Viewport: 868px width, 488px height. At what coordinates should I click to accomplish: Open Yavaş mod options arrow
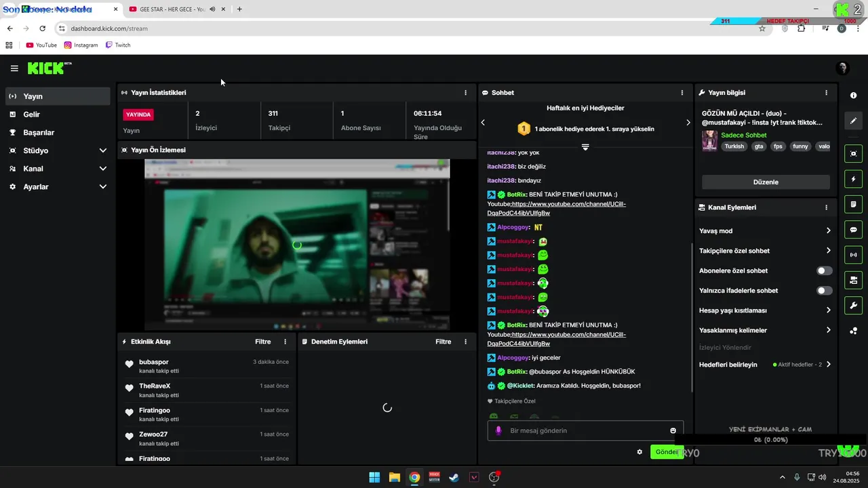tap(828, 231)
